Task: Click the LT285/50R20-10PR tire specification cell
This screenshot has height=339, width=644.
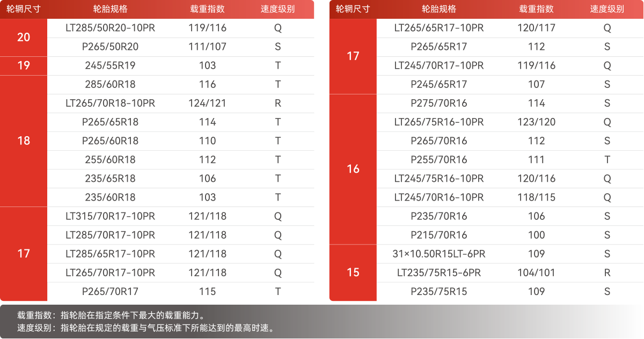Action: point(110,28)
